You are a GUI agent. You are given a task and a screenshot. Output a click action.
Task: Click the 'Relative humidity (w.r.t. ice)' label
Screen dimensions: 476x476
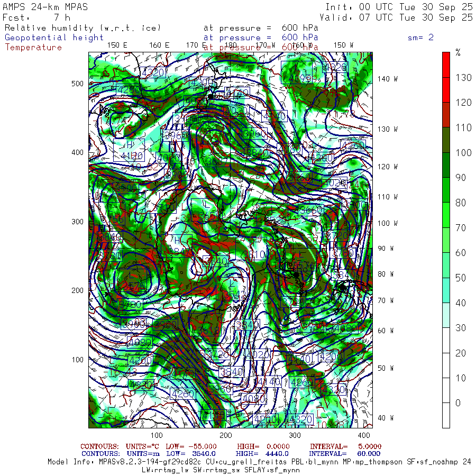pos(83,28)
